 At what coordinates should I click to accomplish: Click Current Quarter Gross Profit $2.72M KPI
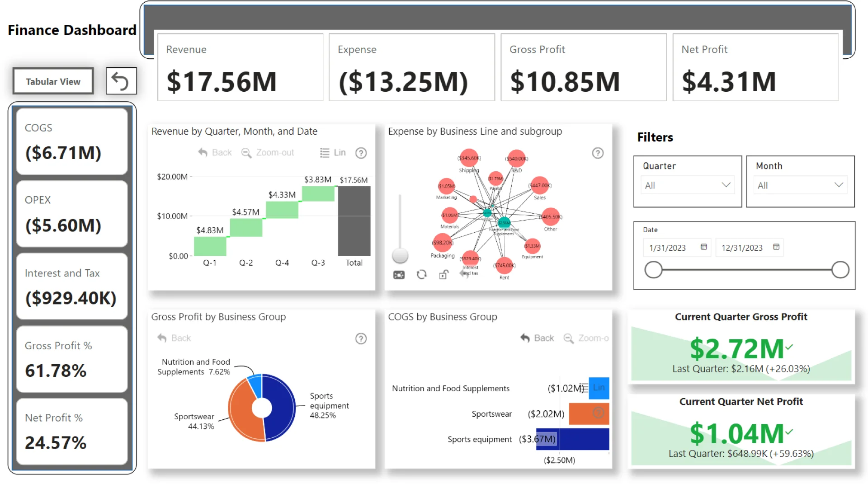click(741, 347)
